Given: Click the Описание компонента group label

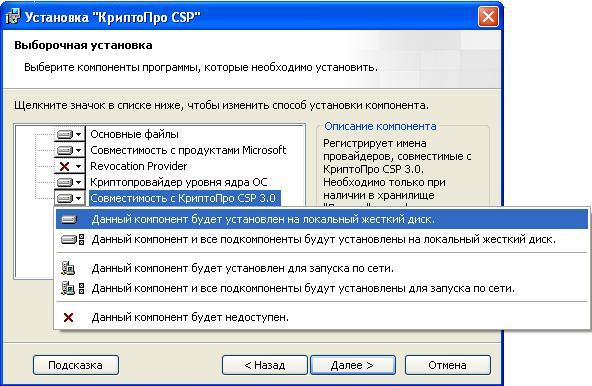Looking at the screenshot, I should [380, 126].
